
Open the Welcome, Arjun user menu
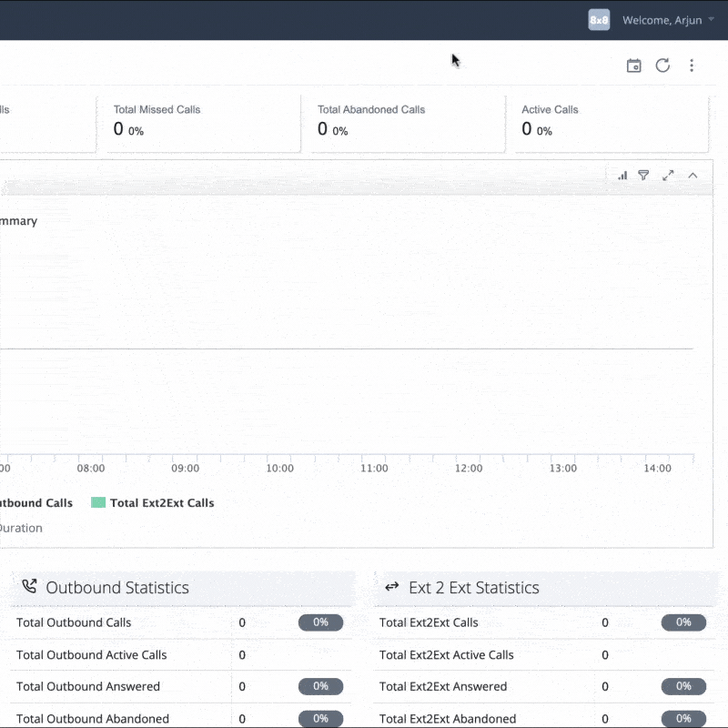(x=668, y=20)
